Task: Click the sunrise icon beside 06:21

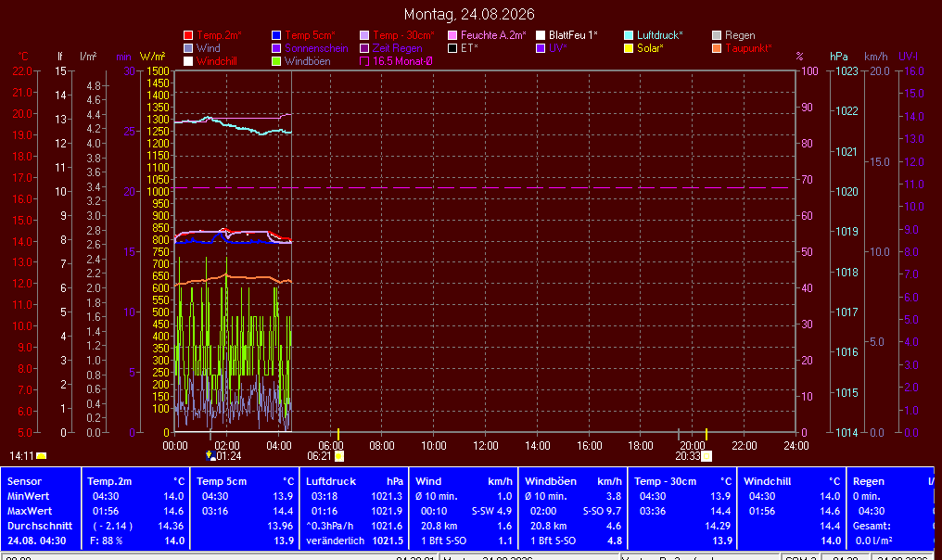Action: point(338,456)
